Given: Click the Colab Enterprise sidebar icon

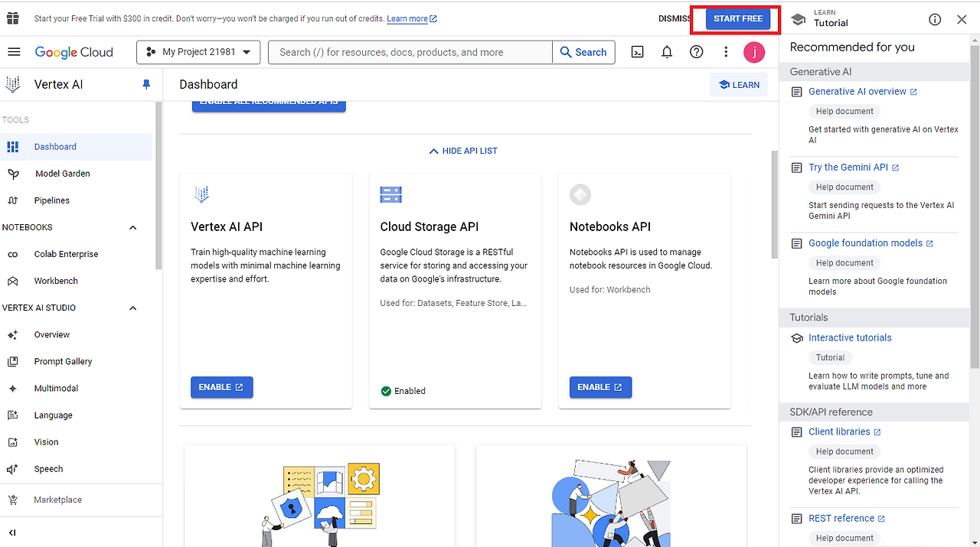Looking at the screenshot, I should pos(13,254).
